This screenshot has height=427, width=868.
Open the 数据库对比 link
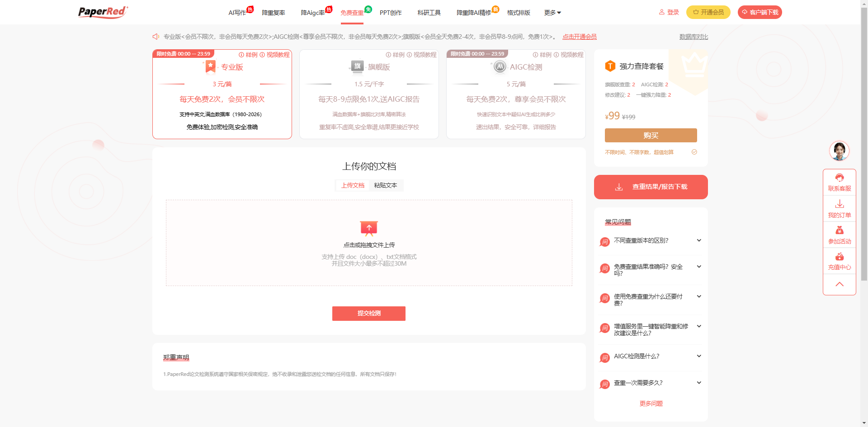click(693, 37)
